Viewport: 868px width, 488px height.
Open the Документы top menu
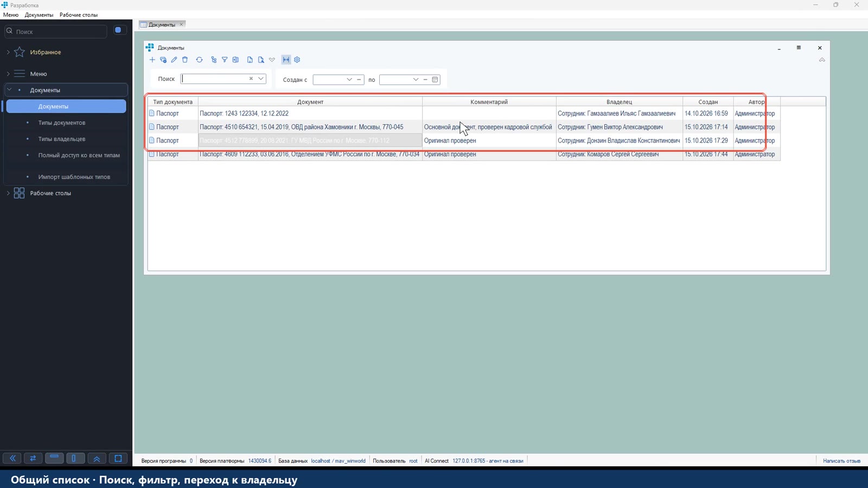click(39, 15)
